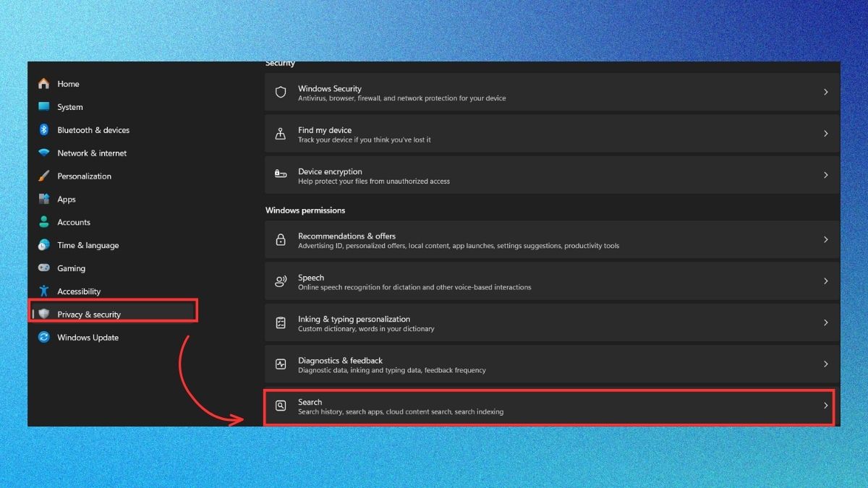This screenshot has height=488, width=868.
Task: Open Speech permission settings
Action: 552,281
